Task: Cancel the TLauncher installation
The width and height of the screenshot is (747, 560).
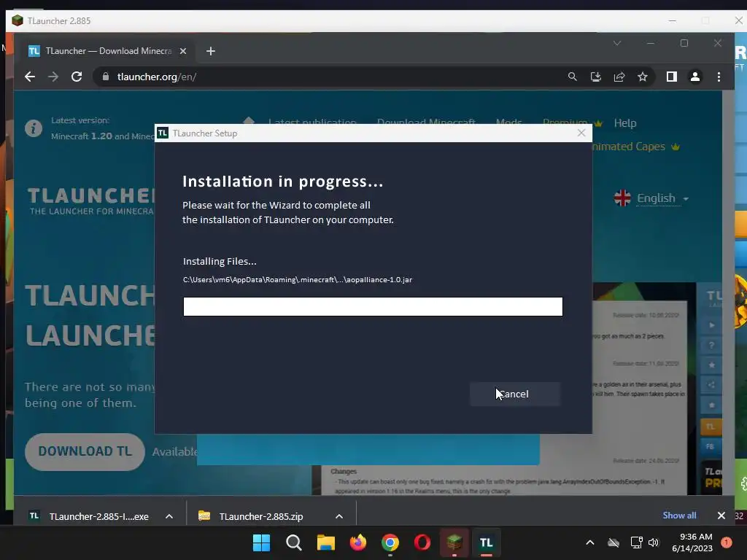Action: [514, 394]
